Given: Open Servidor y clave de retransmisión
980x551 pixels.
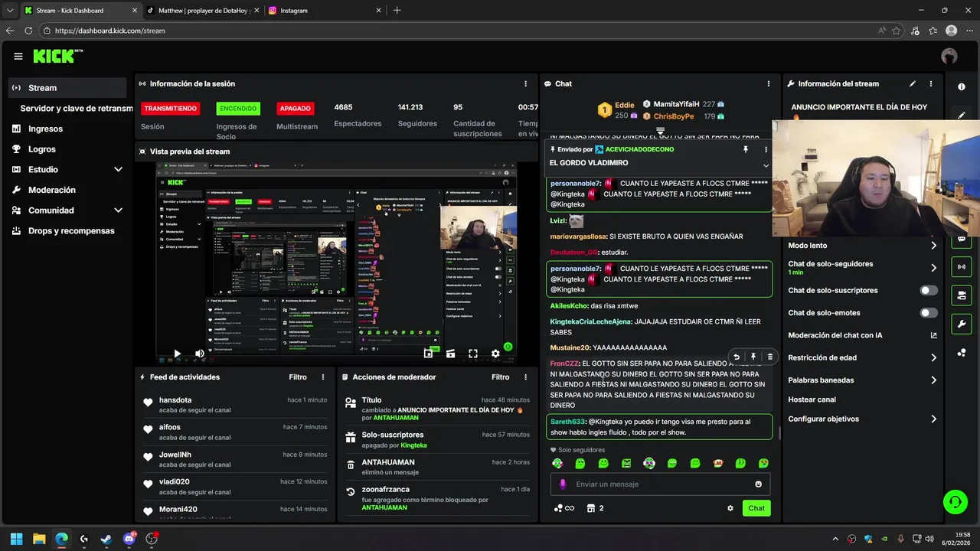Looking at the screenshot, I should pos(77,109).
